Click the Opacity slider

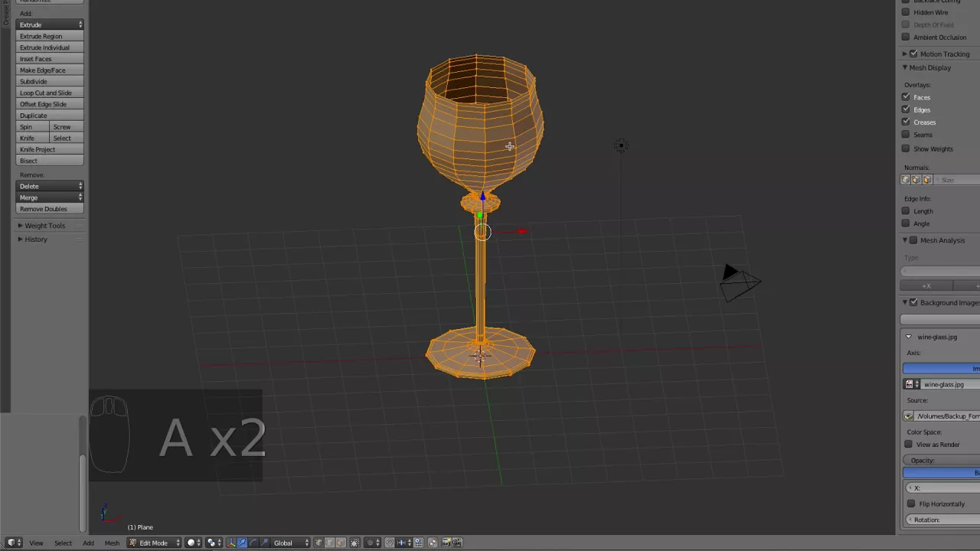tap(942, 461)
